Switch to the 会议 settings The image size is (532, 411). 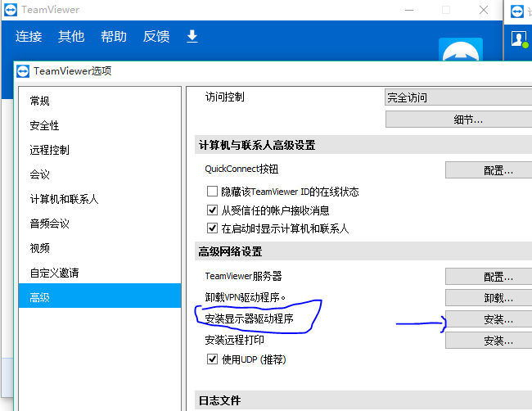(x=100, y=174)
